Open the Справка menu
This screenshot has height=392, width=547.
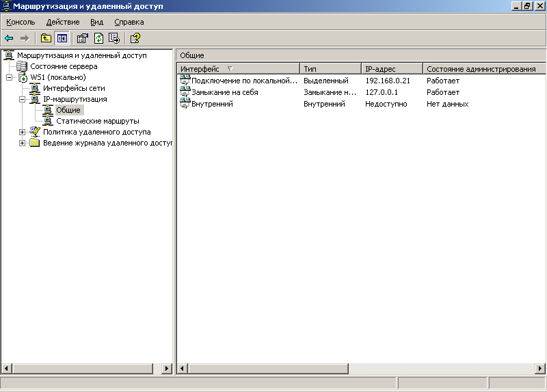tap(129, 22)
